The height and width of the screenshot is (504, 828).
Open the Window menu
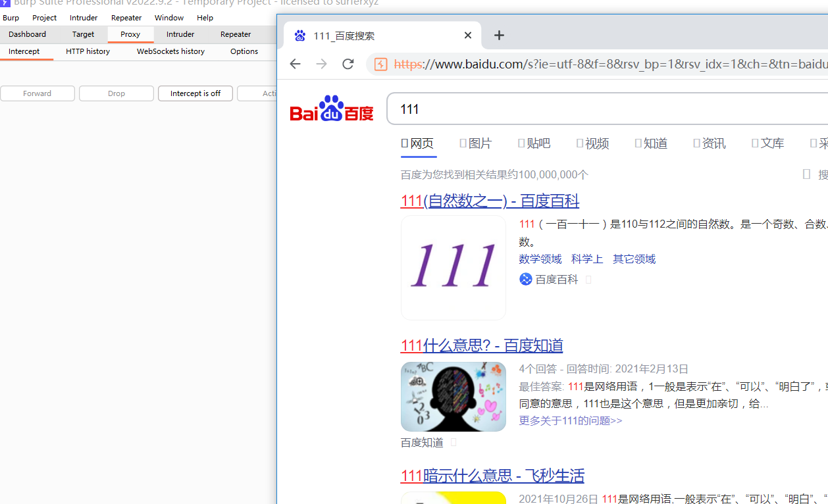click(x=169, y=18)
